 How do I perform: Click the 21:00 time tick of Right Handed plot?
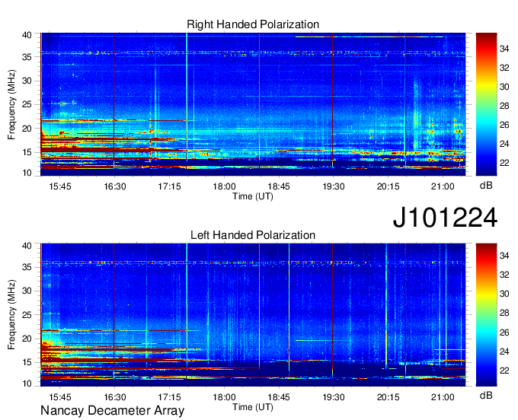click(443, 186)
